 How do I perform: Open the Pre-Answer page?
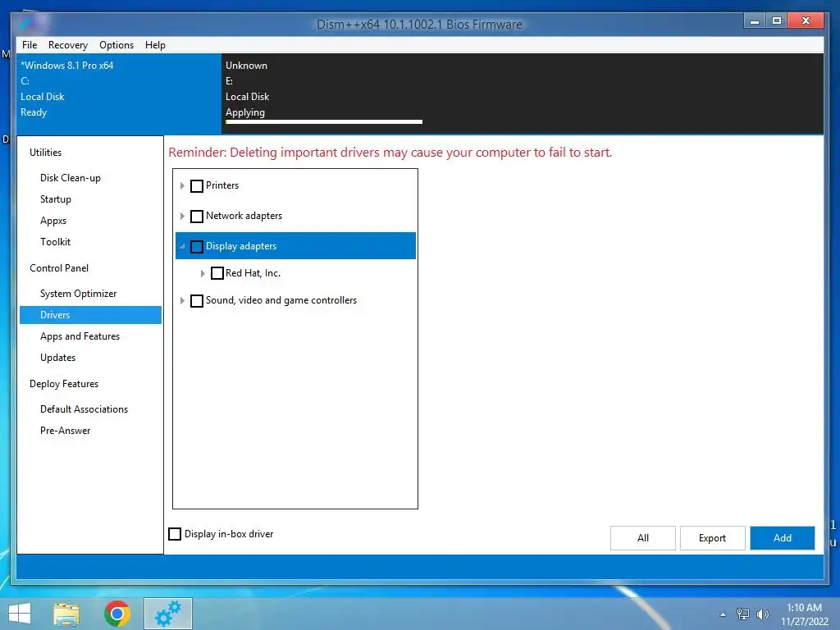[65, 431]
